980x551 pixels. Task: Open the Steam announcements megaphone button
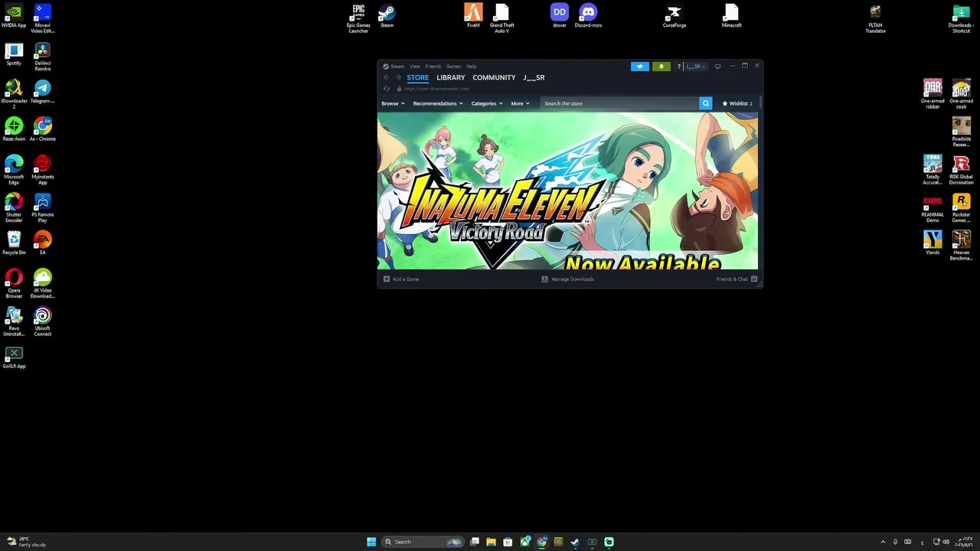[640, 67]
